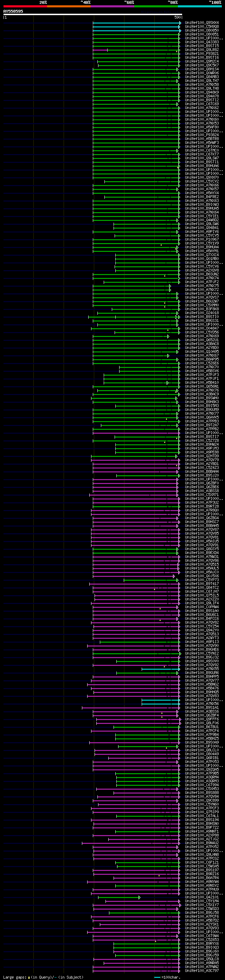Click purple alignment bar of UniRef100_A3C797
Screen dimensions: 225x980
(136, 971)
